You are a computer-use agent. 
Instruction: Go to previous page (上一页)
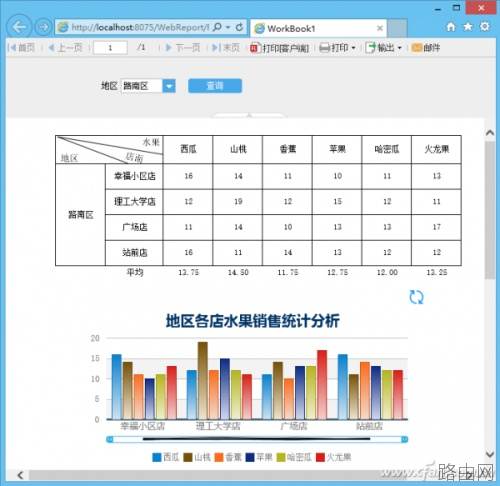point(65,48)
